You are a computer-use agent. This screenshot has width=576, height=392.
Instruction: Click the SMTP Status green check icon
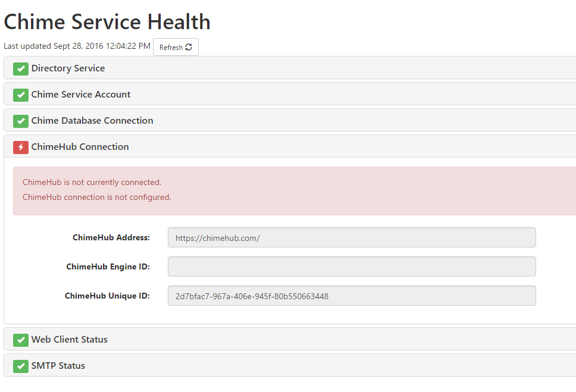(21, 366)
